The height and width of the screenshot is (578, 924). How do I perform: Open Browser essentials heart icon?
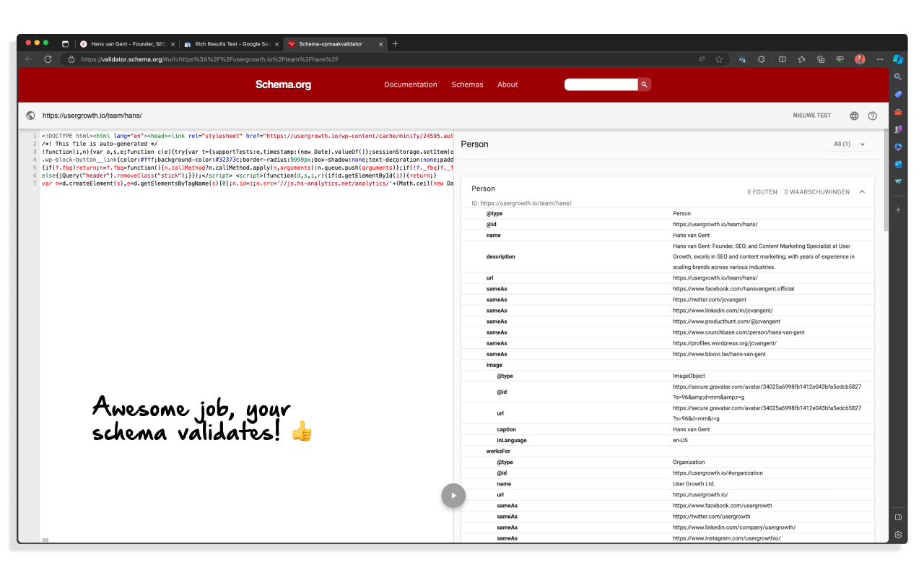point(840,59)
